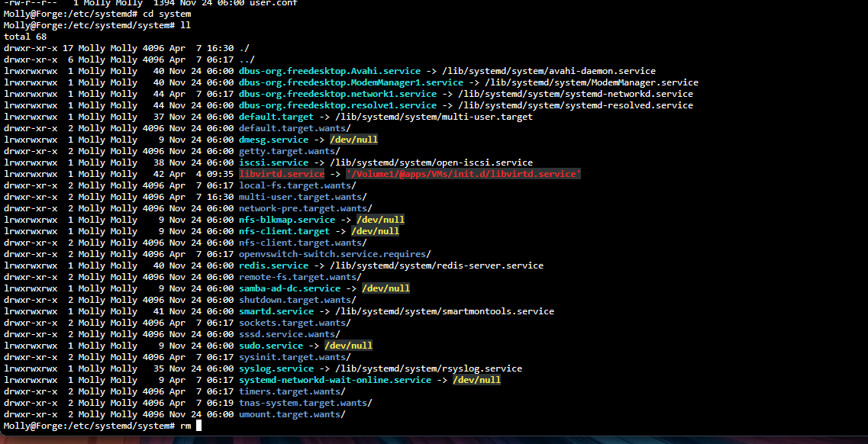Click smartd.service filename
This screenshot has width=868, height=444.
276,311
